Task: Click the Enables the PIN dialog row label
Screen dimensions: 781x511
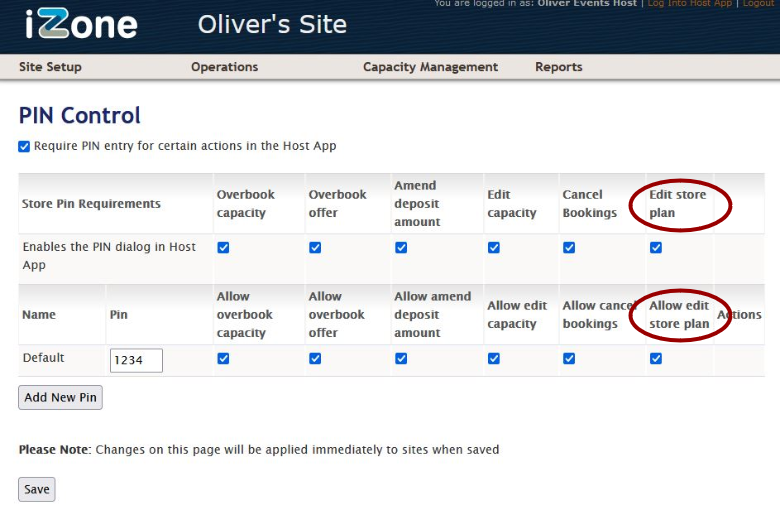Action: (109, 256)
